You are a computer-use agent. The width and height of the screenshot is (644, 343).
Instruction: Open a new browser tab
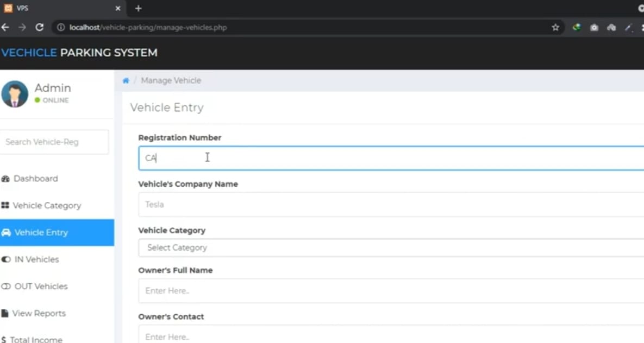coord(138,8)
